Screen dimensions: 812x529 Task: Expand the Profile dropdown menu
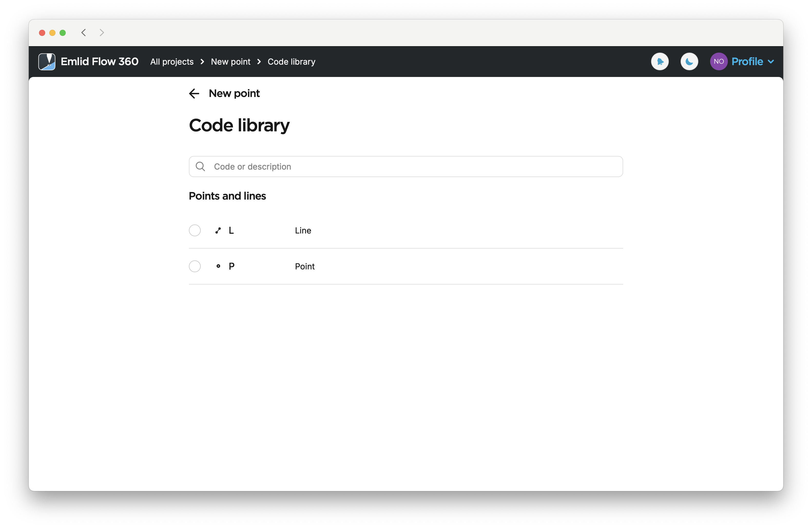point(753,62)
